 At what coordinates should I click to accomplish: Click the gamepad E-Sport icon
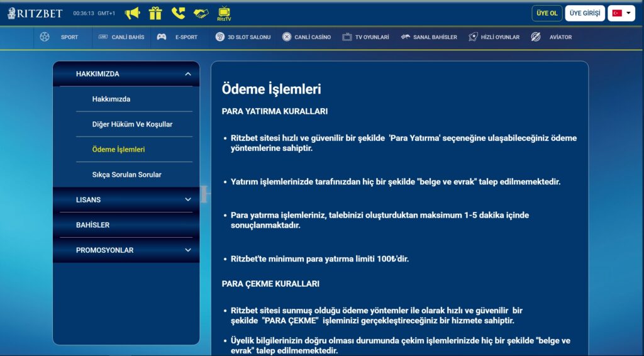coord(162,37)
